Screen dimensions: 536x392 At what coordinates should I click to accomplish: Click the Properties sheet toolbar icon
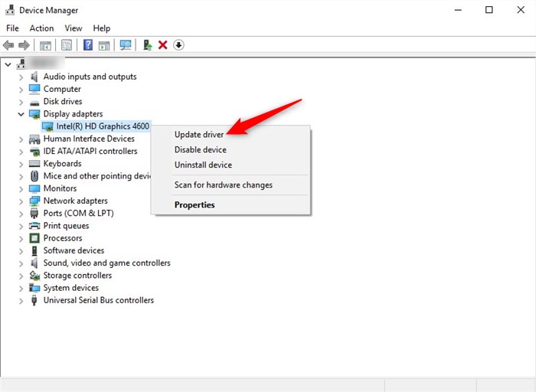click(67, 45)
